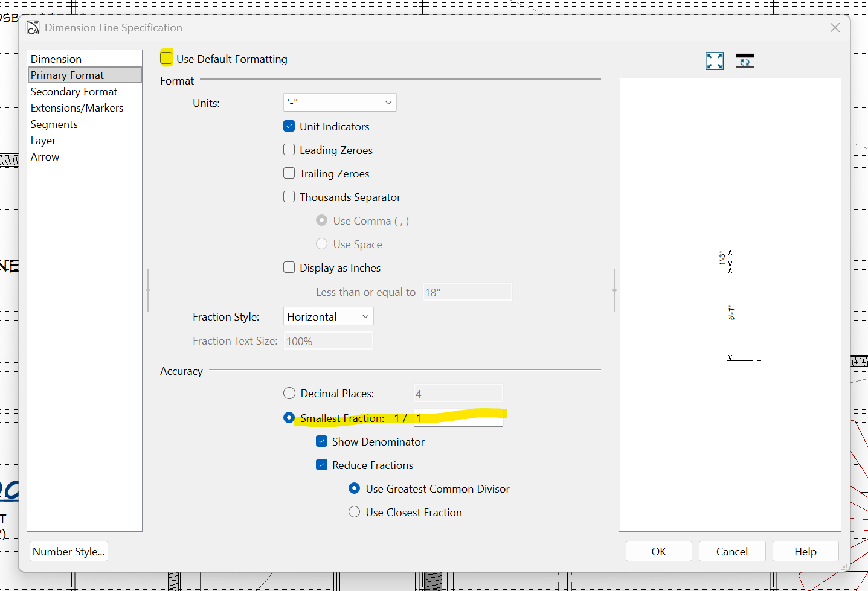Enable the Leading Zeroes option

[x=289, y=150]
